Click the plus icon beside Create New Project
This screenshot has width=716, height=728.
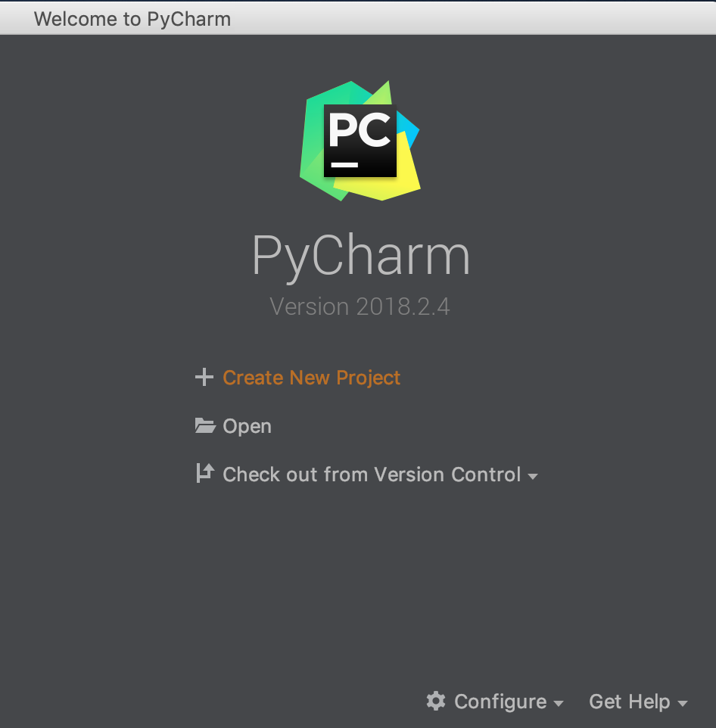(x=204, y=377)
